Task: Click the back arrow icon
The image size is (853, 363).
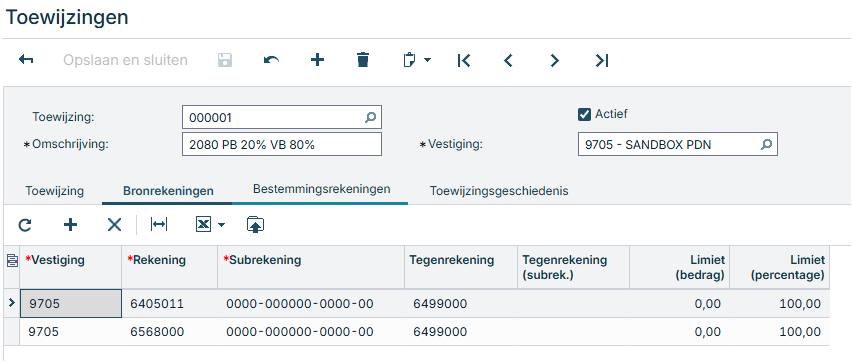Action: (x=26, y=60)
